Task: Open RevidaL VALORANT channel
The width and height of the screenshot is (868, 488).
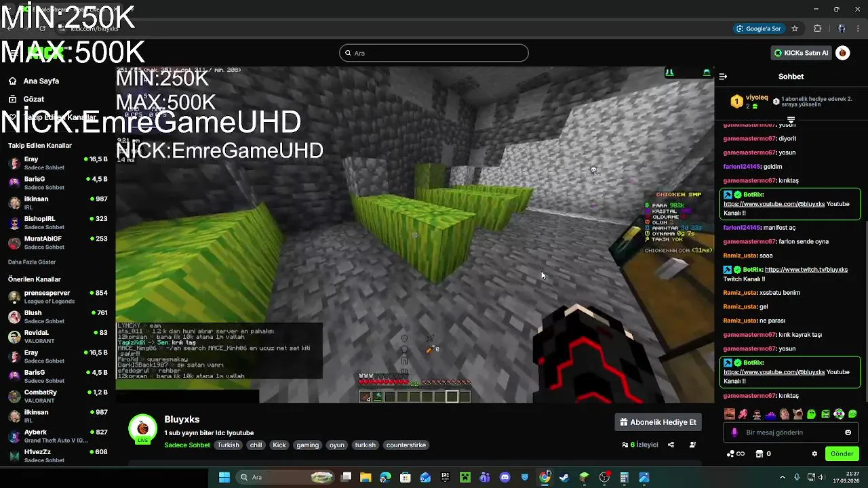Action: [x=58, y=337]
